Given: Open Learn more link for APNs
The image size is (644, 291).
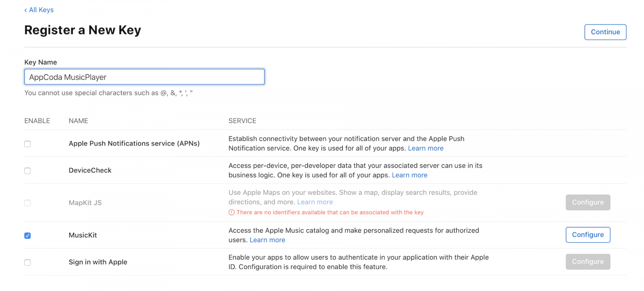Looking at the screenshot, I should click(x=426, y=149).
